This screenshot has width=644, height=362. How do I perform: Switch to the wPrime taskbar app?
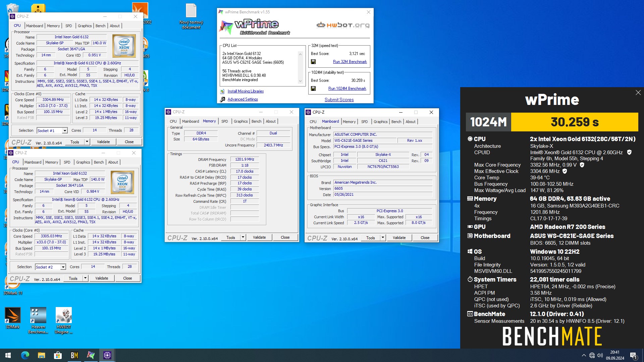pos(91,355)
